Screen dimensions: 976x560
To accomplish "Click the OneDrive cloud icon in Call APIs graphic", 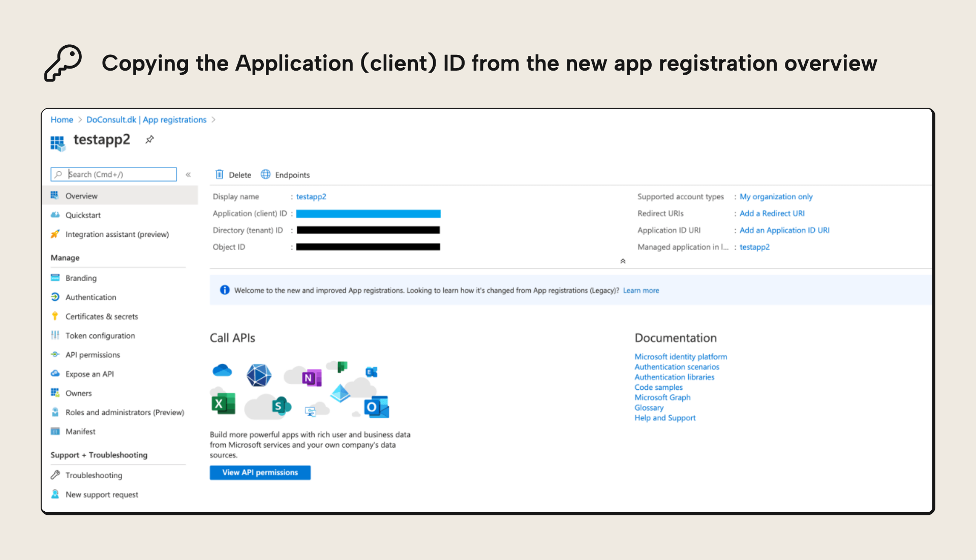I will point(222,370).
